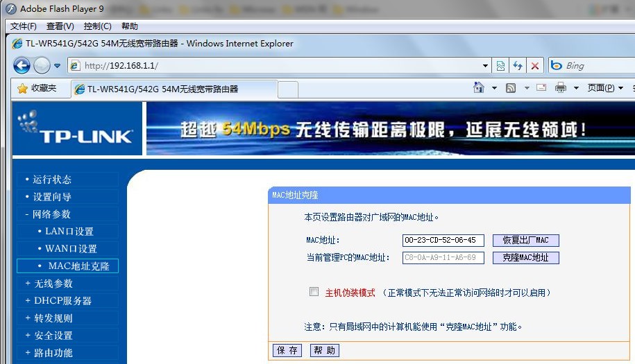Expand the Home button dropdown arrow
This screenshot has height=364, width=635.
click(x=495, y=88)
